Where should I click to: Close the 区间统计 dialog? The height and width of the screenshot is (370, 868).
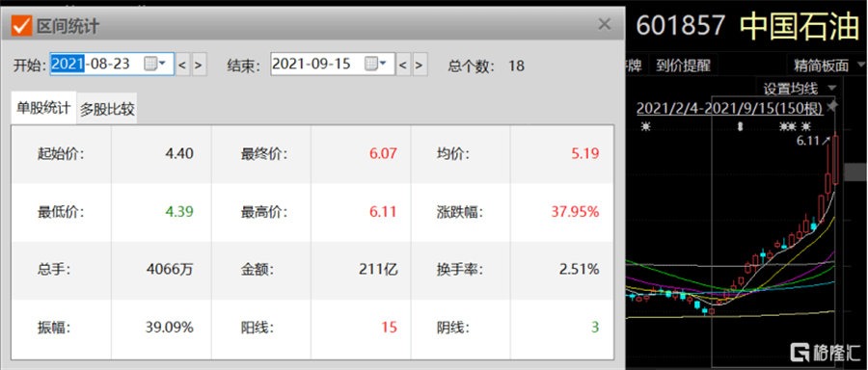[x=605, y=24]
